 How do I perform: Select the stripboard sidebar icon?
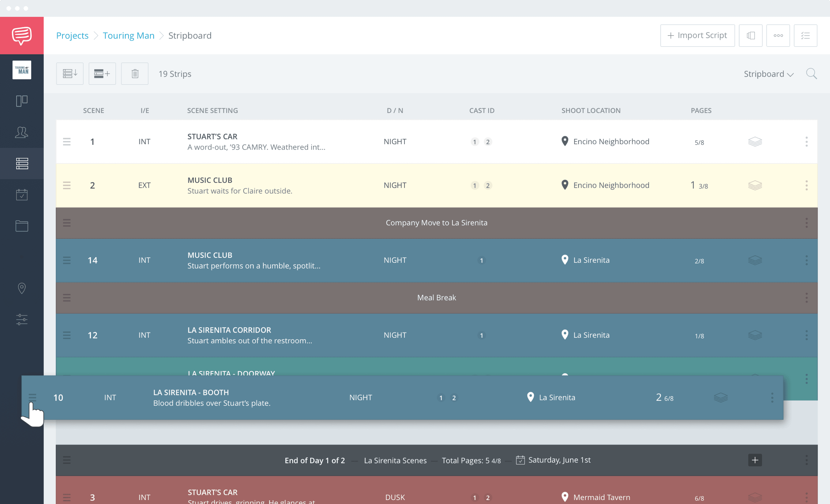(x=21, y=164)
